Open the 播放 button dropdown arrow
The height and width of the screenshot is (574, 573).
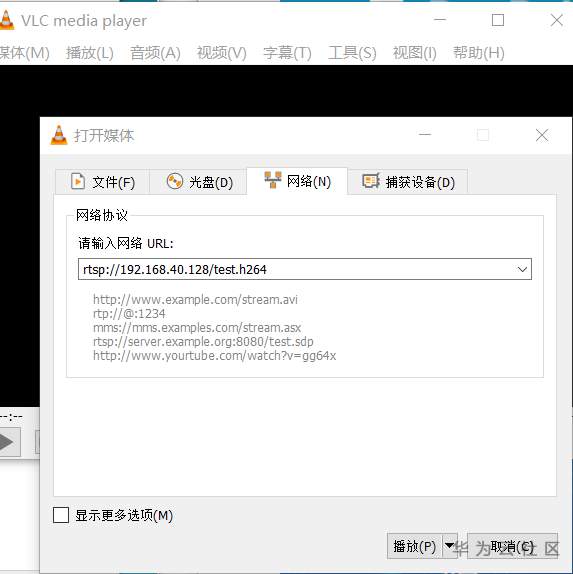450,546
